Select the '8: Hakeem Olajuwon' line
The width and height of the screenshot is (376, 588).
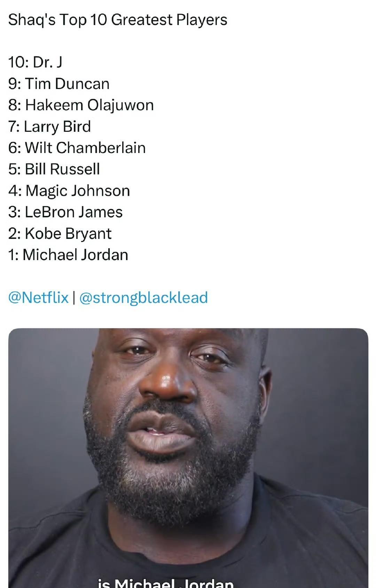[81, 105]
